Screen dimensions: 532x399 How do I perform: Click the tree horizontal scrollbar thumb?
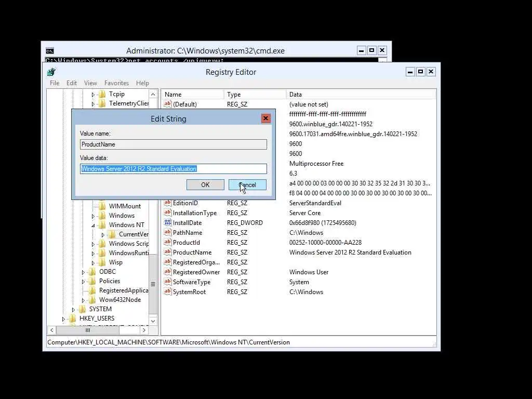click(x=87, y=330)
